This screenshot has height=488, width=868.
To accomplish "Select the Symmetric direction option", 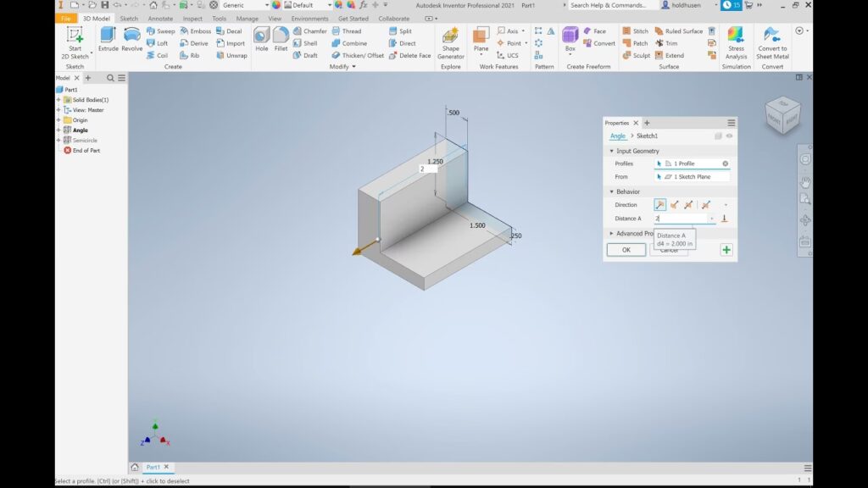I will click(x=689, y=204).
